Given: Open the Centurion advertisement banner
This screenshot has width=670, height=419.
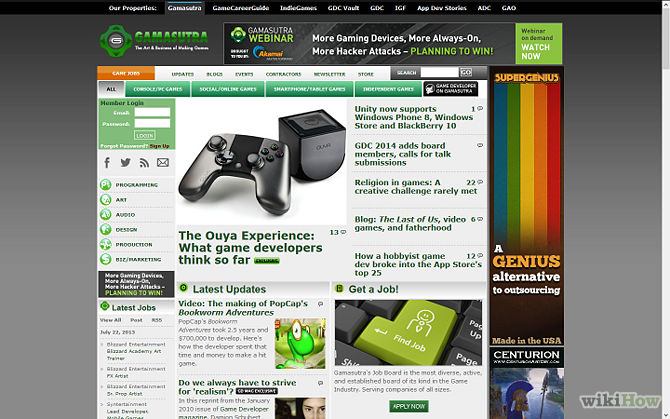Looking at the screenshot, I should 526,383.
